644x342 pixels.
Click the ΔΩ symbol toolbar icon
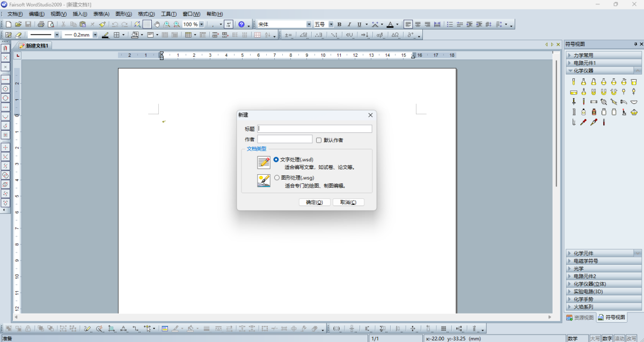pyautogui.click(x=396, y=35)
